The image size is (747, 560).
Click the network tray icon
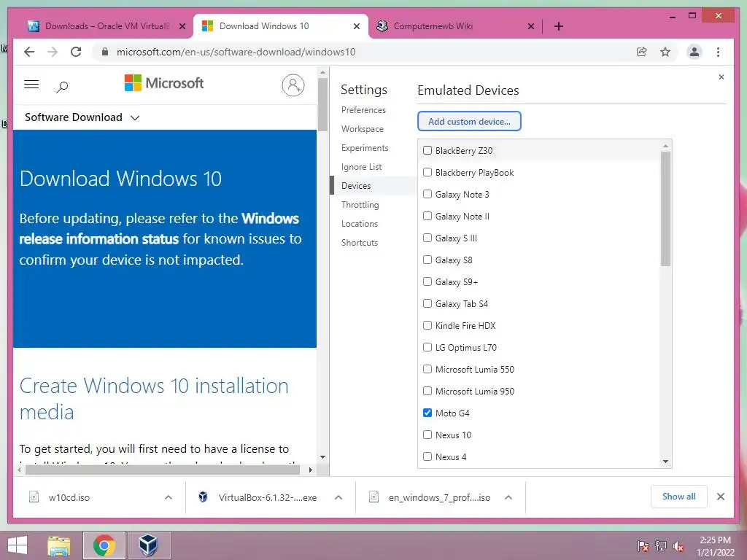661,545
